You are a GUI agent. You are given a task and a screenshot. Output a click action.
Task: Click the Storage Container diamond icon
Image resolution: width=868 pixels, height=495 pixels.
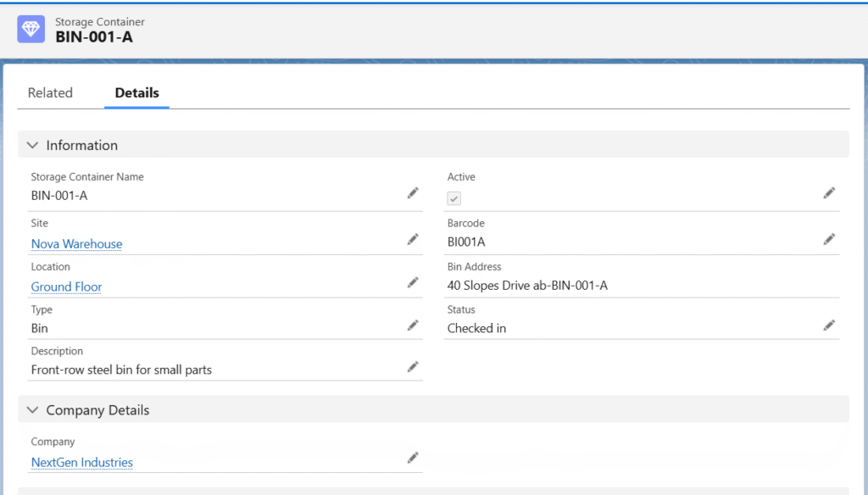click(31, 29)
